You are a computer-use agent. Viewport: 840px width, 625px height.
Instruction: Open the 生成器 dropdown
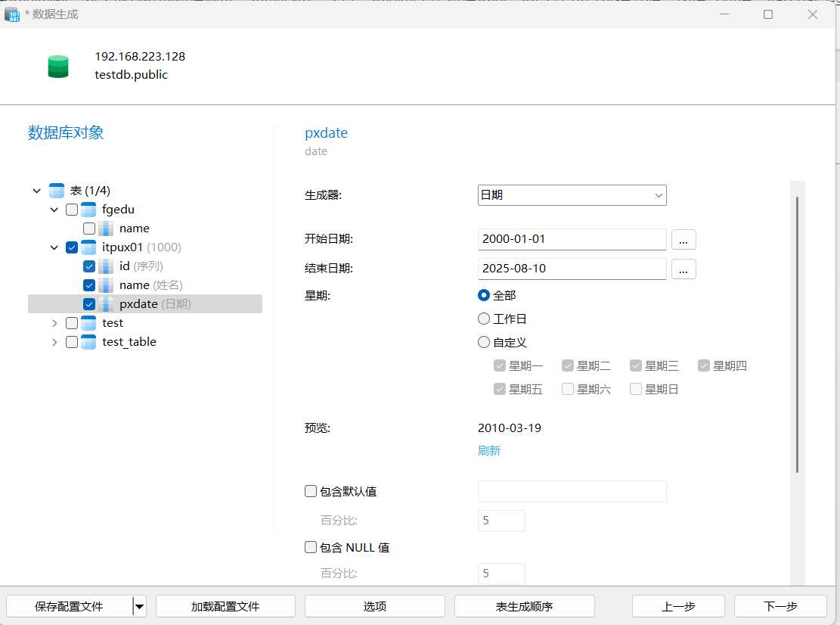pyautogui.click(x=572, y=195)
